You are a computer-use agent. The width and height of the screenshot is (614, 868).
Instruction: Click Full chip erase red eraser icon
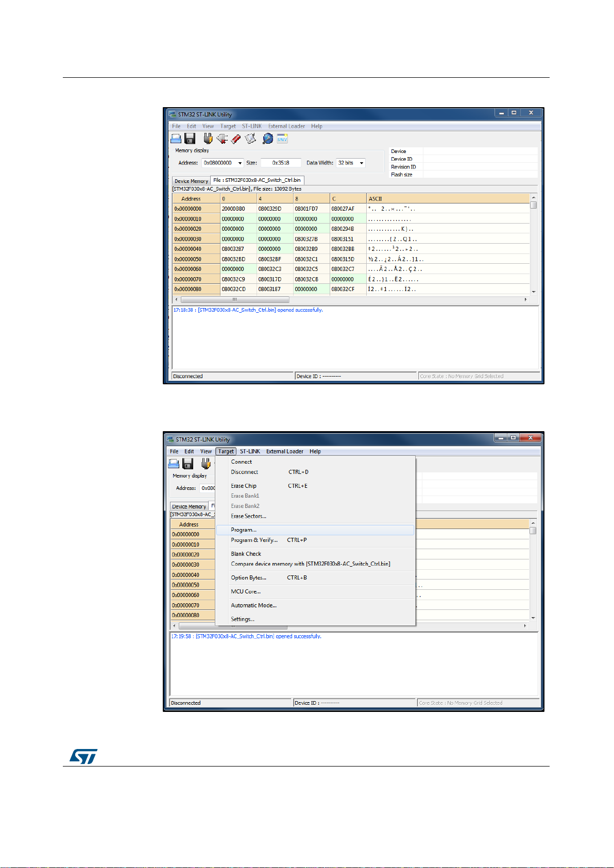(x=236, y=139)
